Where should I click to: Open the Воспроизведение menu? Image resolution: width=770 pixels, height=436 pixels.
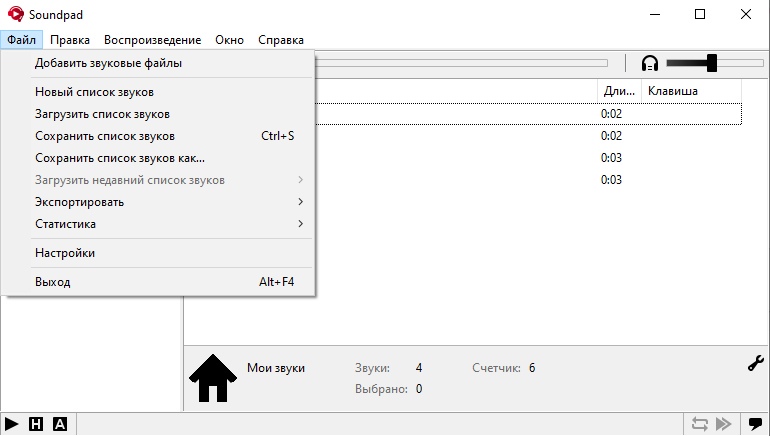pos(153,40)
